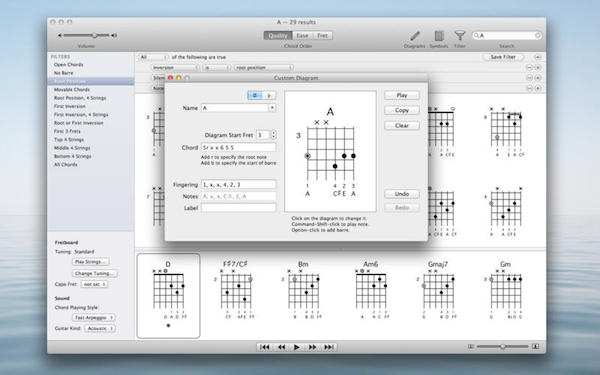The image size is (600, 375).
Task: Select the No Barre filter
Action: pos(64,73)
